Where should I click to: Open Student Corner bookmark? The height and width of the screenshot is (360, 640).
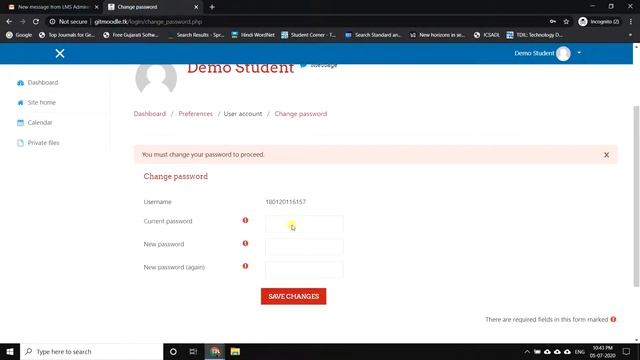pos(309,35)
